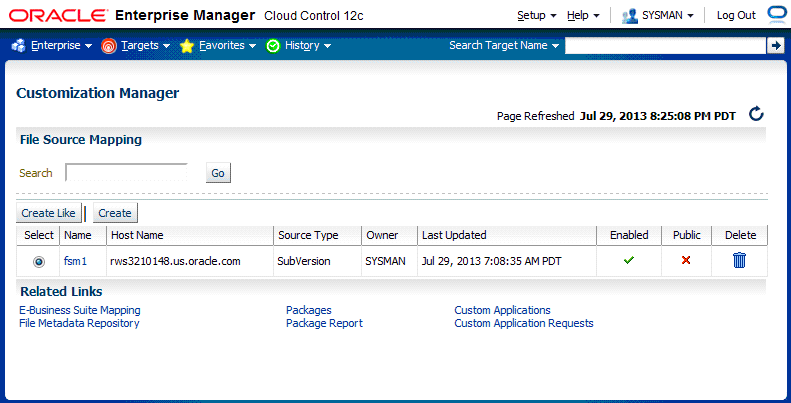Open the File Metadata Repository link
Image resolution: width=791 pixels, height=403 pixels.
(x=79, y=323)
